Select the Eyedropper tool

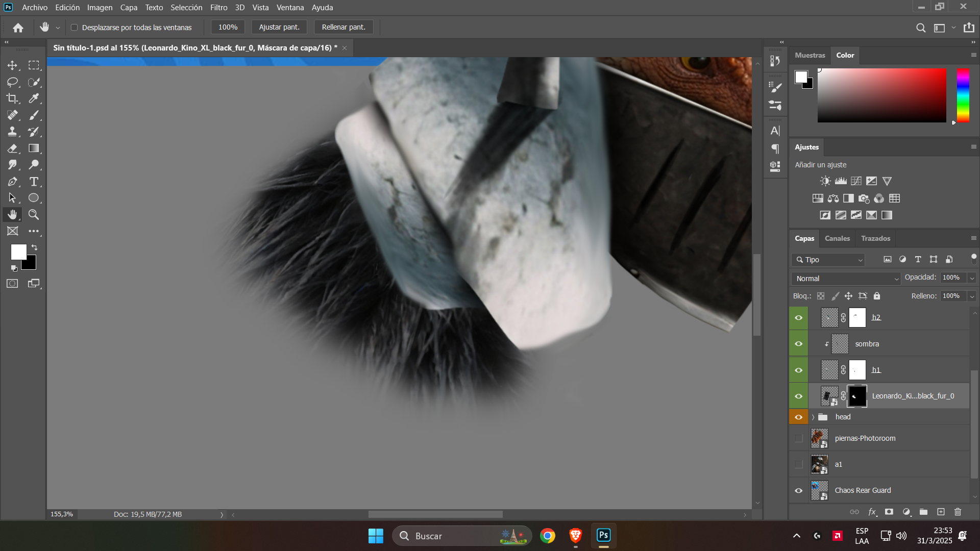(x=34, y=98)
